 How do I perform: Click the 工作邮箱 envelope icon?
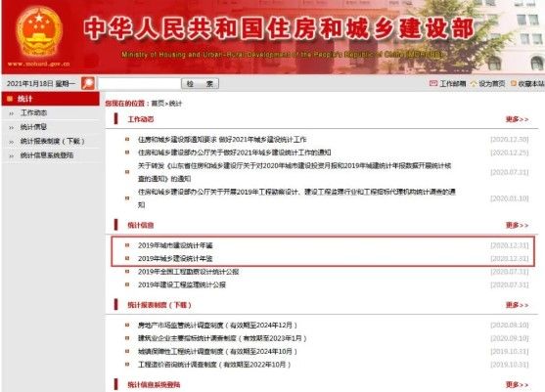coord(433,83)
